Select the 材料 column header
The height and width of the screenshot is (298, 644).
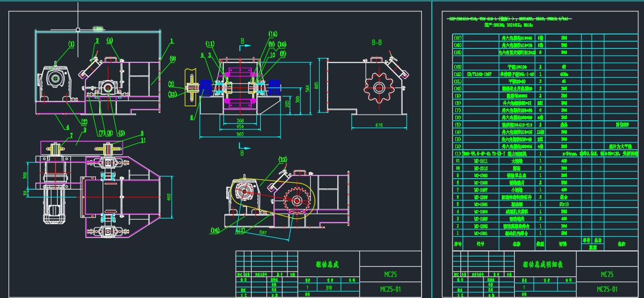pyautogui.click(x=563, y=244)
